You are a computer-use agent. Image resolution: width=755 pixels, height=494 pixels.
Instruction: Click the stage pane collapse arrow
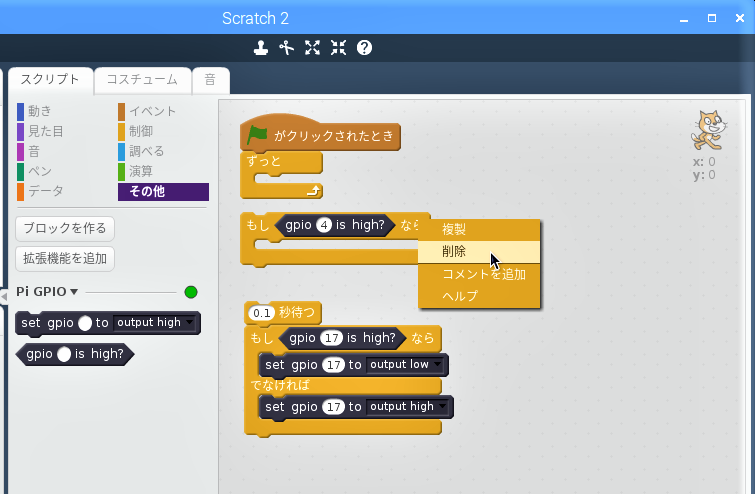coord(3,297)
